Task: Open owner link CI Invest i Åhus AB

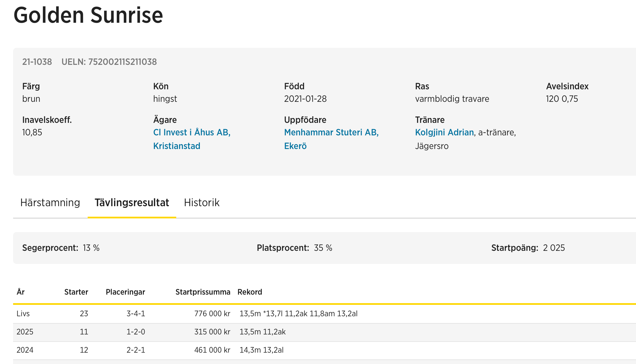Action: pyautogui.click(x=192, y=133)
